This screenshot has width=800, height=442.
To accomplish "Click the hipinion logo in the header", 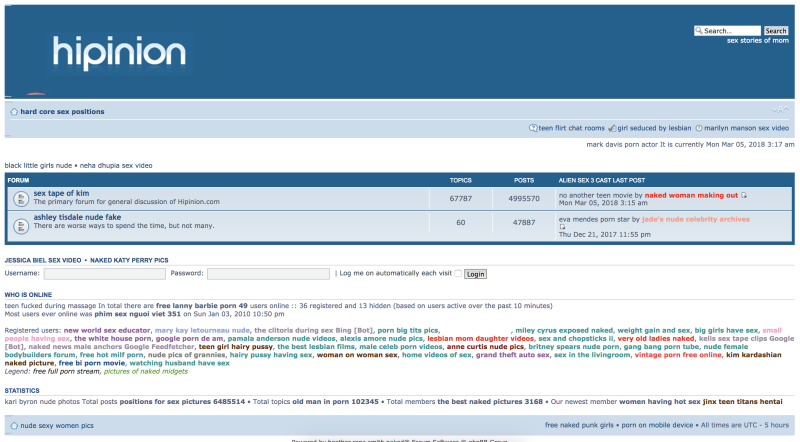I will tap(119, 51).
